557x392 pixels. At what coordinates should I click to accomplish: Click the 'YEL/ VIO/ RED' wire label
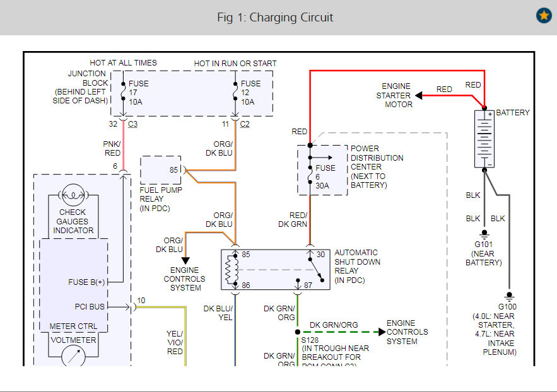coord(175,342)
